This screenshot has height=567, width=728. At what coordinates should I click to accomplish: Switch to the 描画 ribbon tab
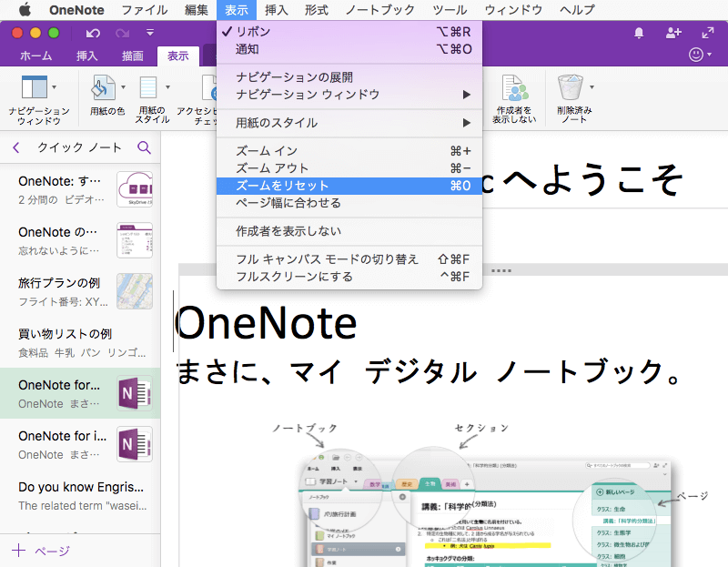(x=132, y=56)
